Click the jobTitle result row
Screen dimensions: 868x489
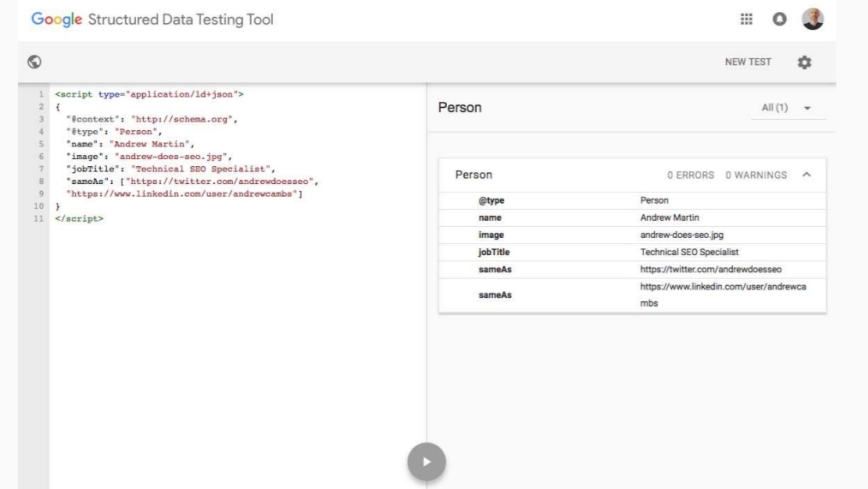click(x=689, y=252)
